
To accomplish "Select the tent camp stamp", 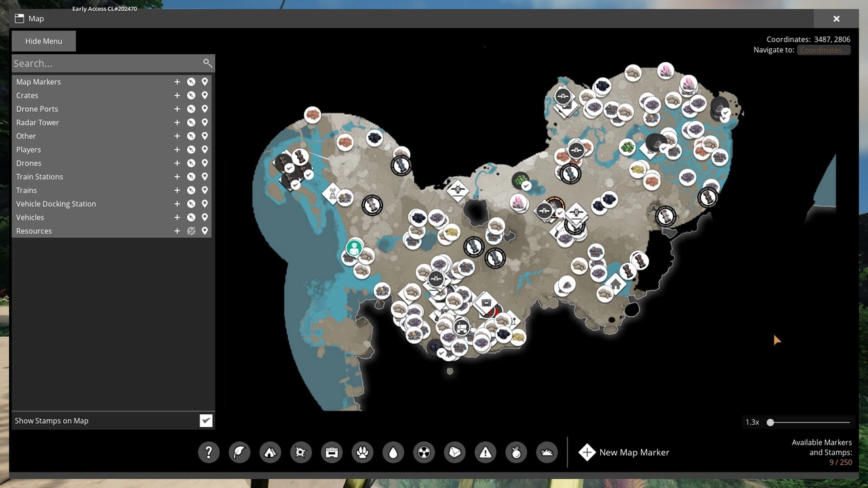I will (270, 452).
